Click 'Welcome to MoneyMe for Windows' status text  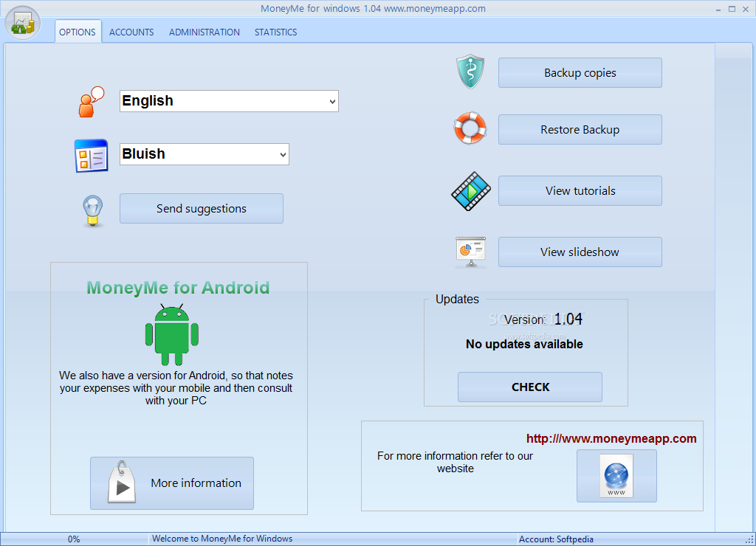(x=222, y=539)
